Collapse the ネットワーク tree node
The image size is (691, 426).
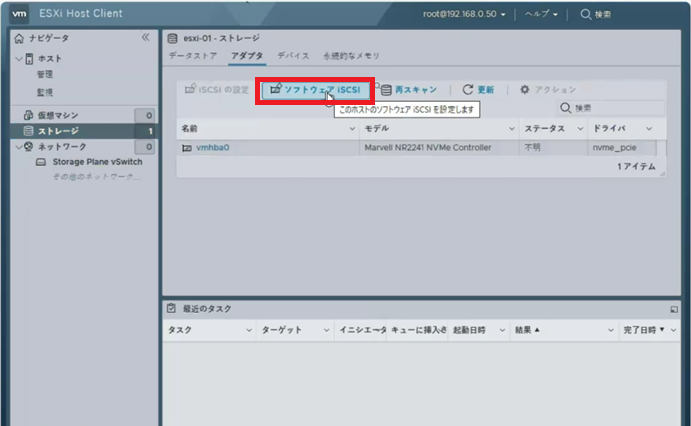[17, 146]
